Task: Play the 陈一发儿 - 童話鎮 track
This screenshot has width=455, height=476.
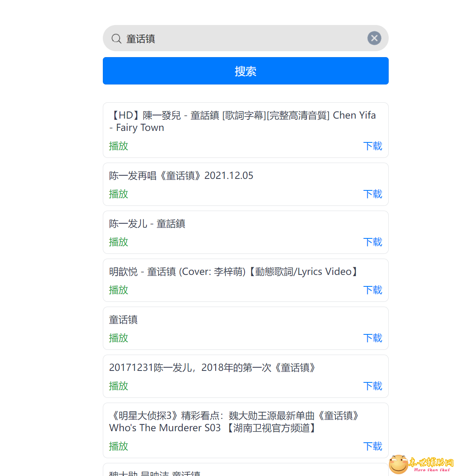Action: pyautogui.click(x=118, y=242)
